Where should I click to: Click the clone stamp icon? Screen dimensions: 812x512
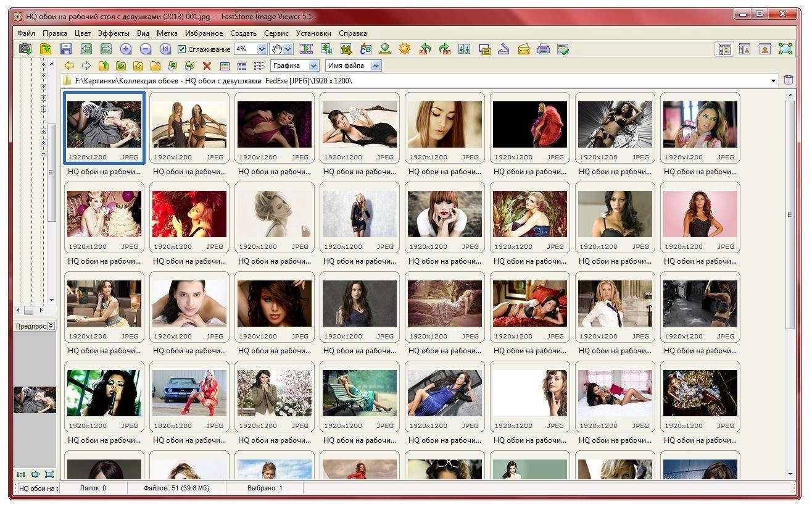click(x=385, y=49)
